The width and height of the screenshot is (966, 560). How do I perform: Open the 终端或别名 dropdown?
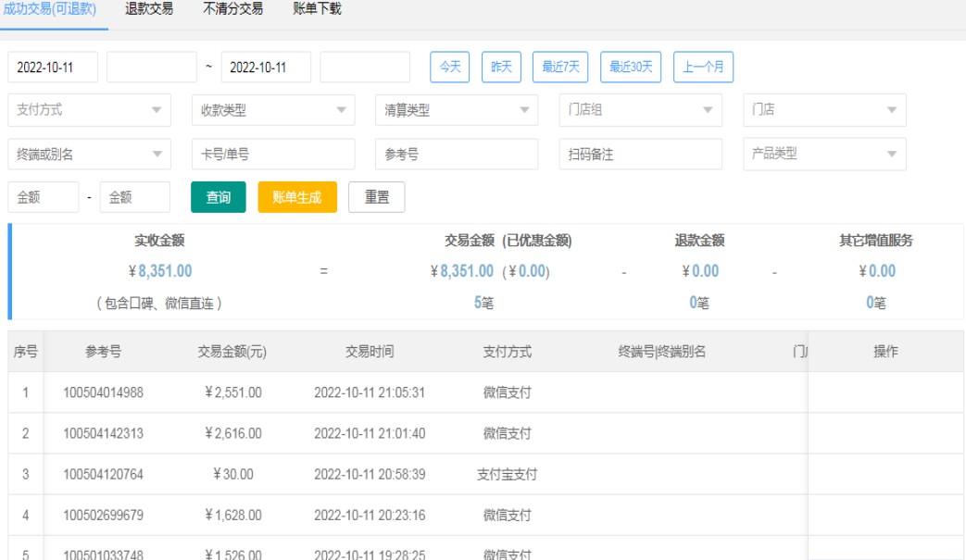[x=89, y=155]
